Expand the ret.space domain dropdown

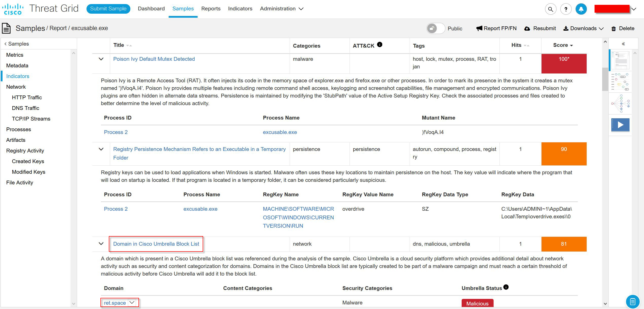tap(132, 302)
